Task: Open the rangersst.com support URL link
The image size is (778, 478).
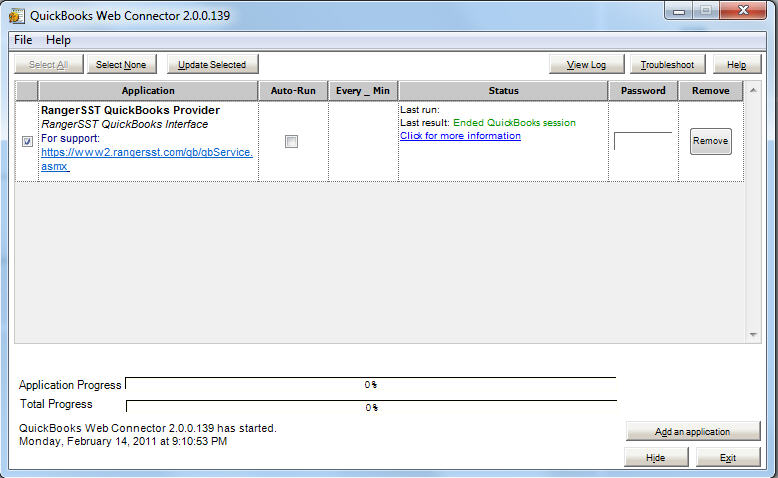Action: (146, 159)
